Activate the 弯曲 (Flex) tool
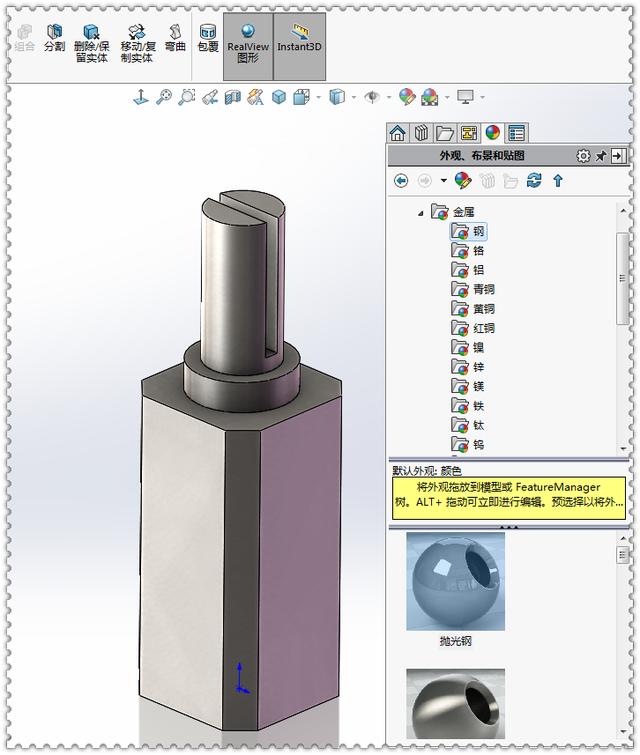The width and height of the screenshot is (640, 755). (x=175, y=39)
